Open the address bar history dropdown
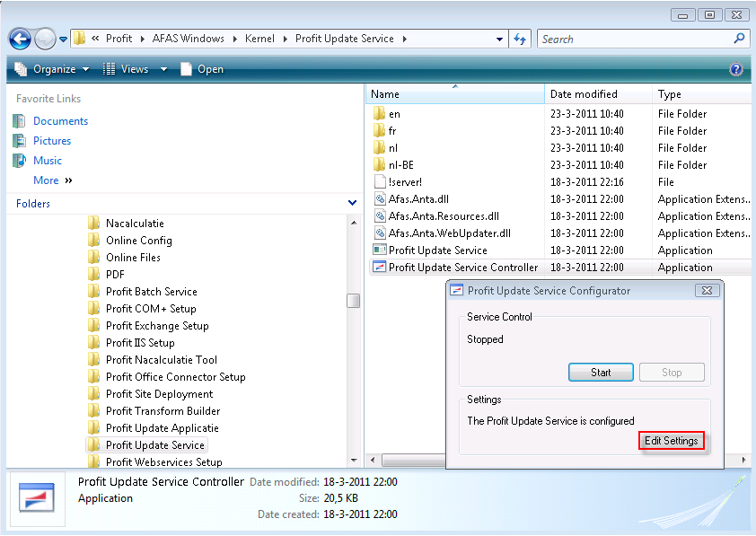 pyautogui.click(x=499, y=40)
